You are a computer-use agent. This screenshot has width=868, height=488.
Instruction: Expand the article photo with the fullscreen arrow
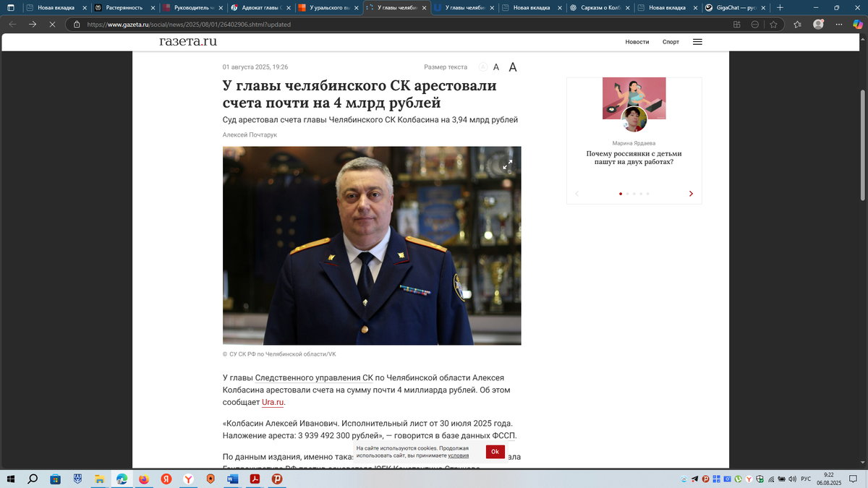(509, 164)
